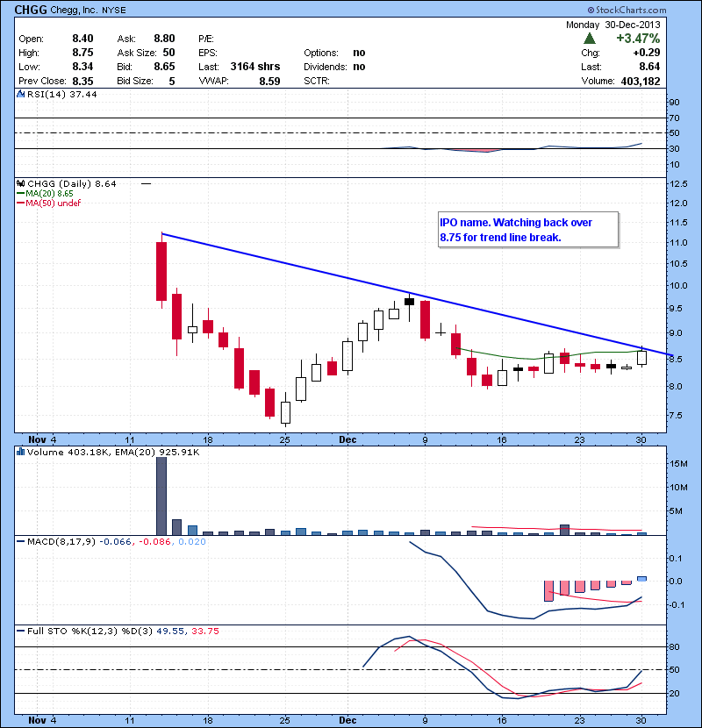
Task: Click the IPO name annotation text box
Action: pyautogui.click(x=528, y=230)
